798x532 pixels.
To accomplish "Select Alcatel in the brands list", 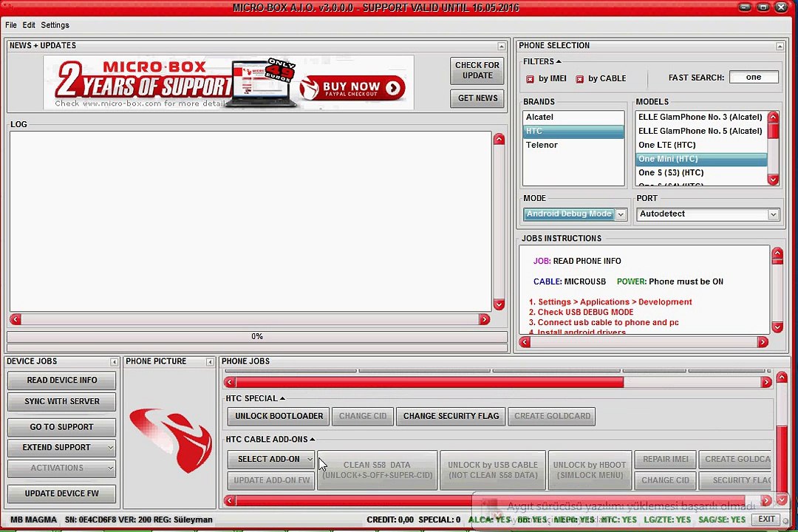I will coord(573,117).
